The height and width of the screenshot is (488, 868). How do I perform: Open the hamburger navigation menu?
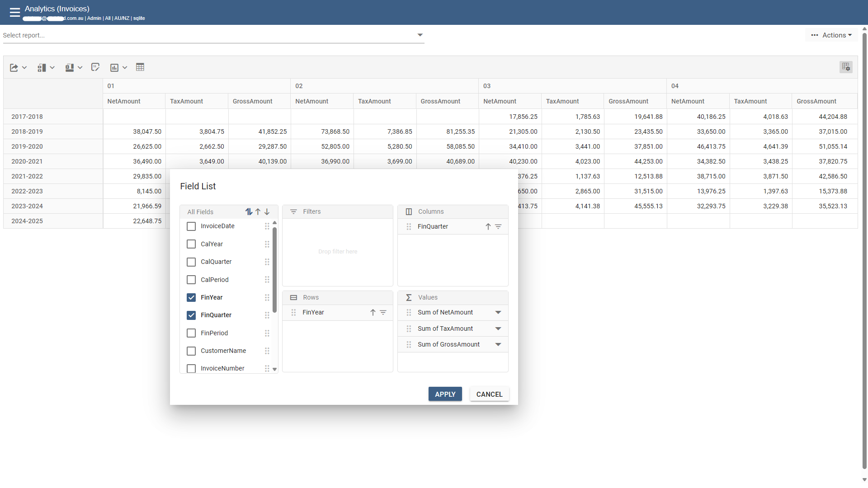pyautogui.click(x=15, y=12)
